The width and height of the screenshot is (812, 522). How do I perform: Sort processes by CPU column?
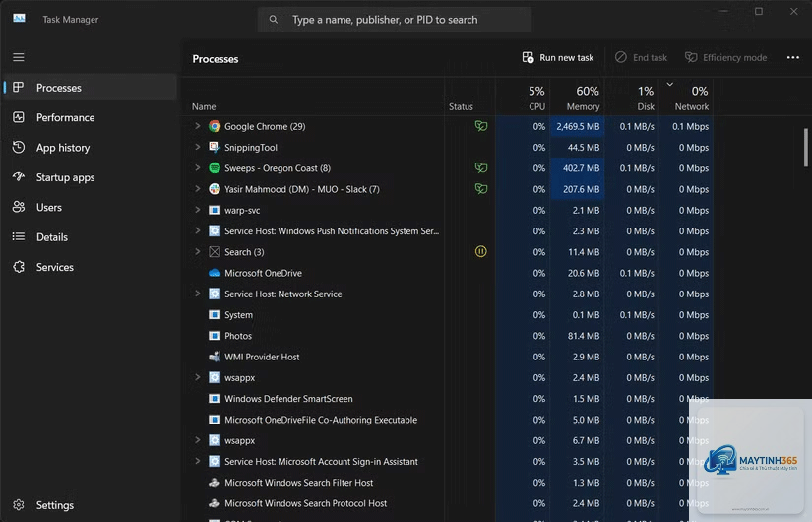point(523,98)
